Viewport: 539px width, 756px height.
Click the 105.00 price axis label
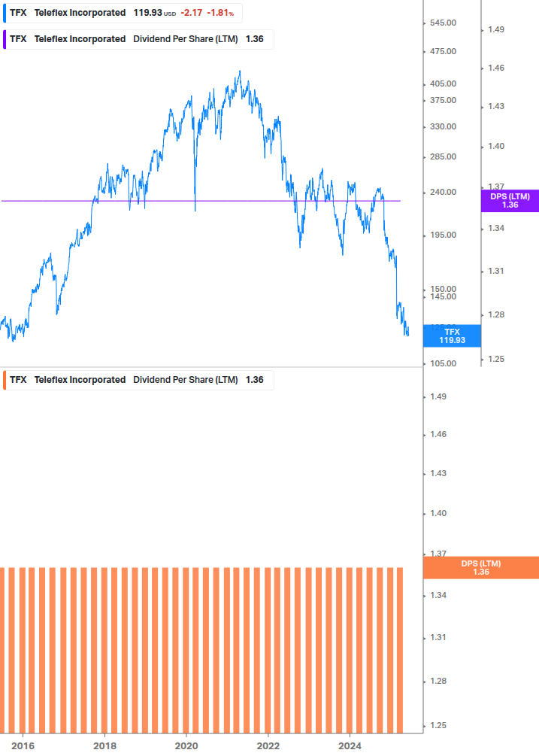(443, 363)
